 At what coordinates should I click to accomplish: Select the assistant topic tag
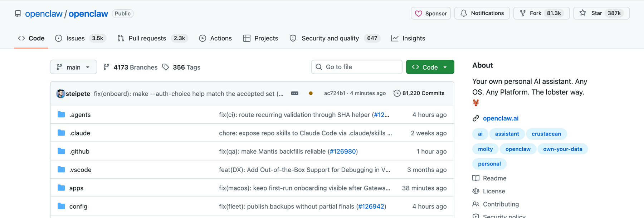[x=507, y=134]
